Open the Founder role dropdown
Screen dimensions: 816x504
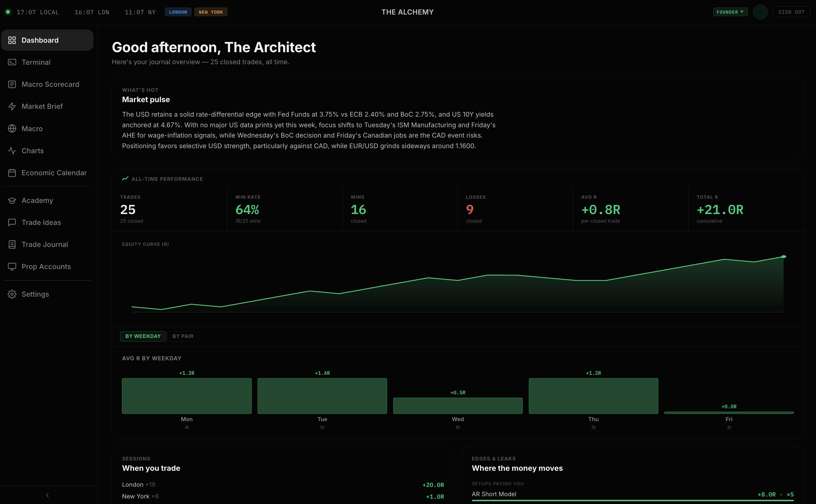tap(730, 12)
